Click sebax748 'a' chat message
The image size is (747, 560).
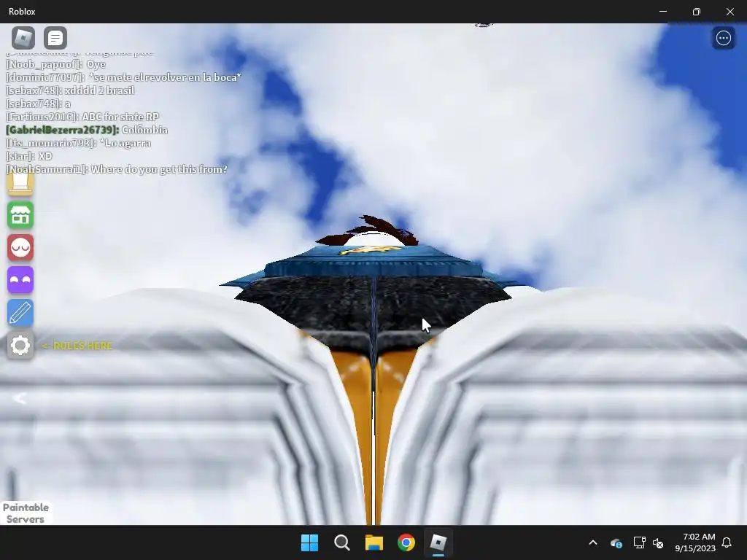[38, 104]
